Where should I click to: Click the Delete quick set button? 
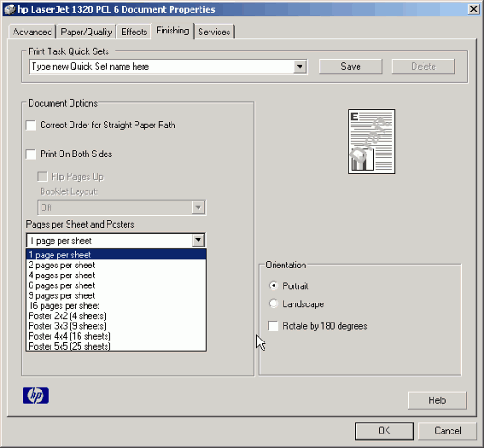coord(423,66)
